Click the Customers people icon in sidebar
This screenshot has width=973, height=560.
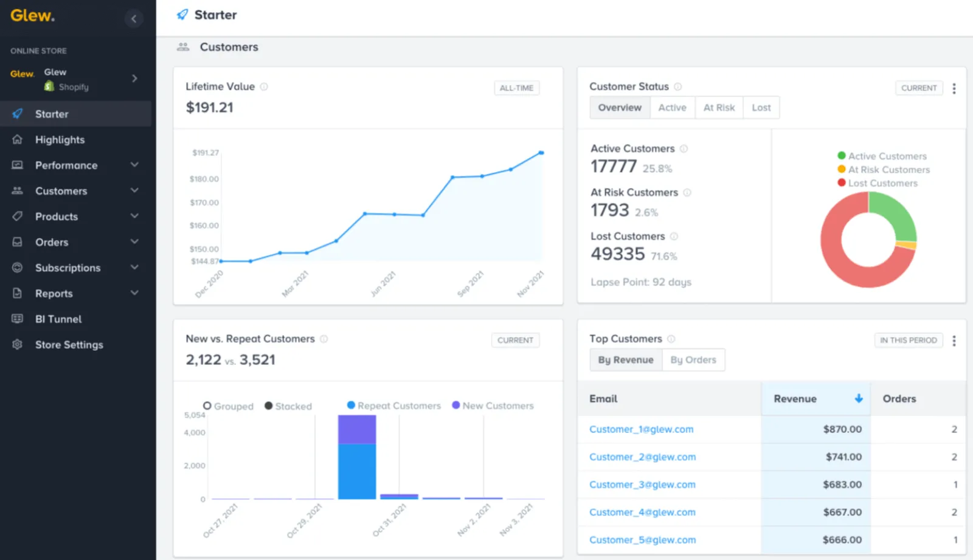pyautogui.click(x=18, y=190)
